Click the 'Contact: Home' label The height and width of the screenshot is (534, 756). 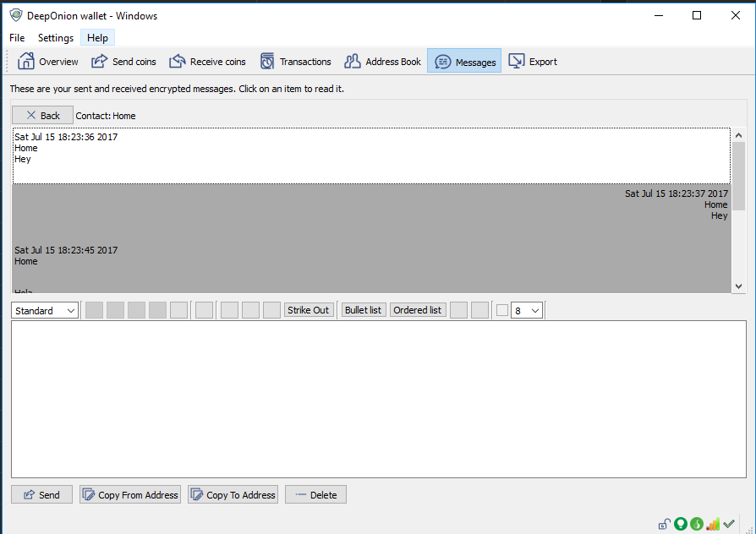106,116
